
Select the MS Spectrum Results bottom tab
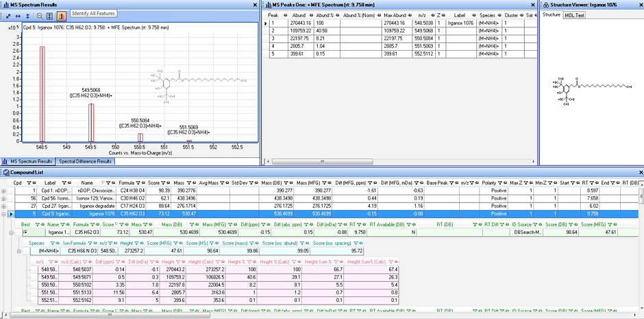coord(29,161)
